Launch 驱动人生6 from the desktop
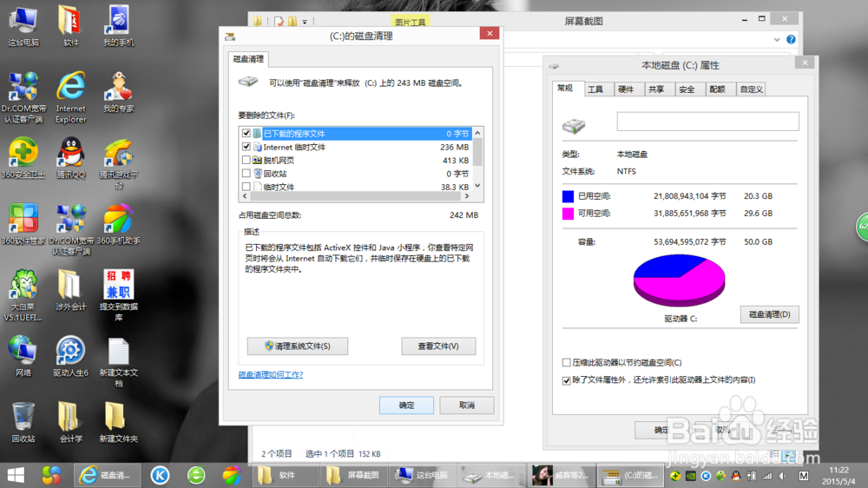 click(x=70, y=356)
